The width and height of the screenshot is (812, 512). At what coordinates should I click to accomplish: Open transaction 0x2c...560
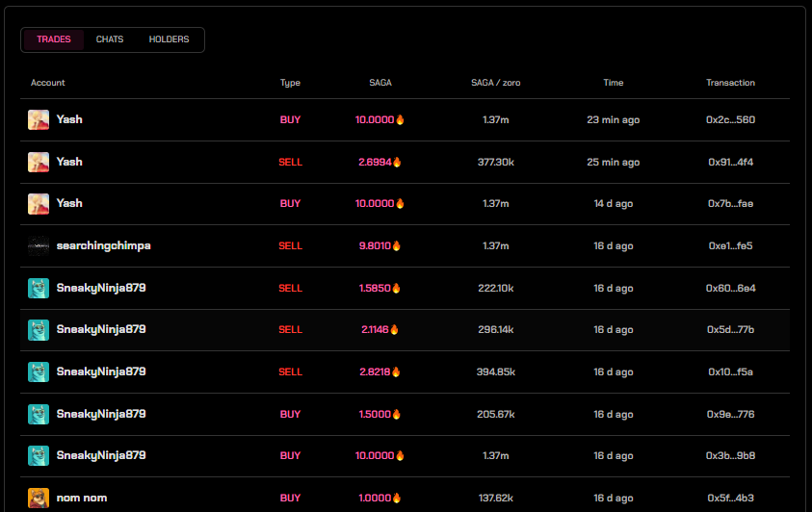(x=730, y=119)
